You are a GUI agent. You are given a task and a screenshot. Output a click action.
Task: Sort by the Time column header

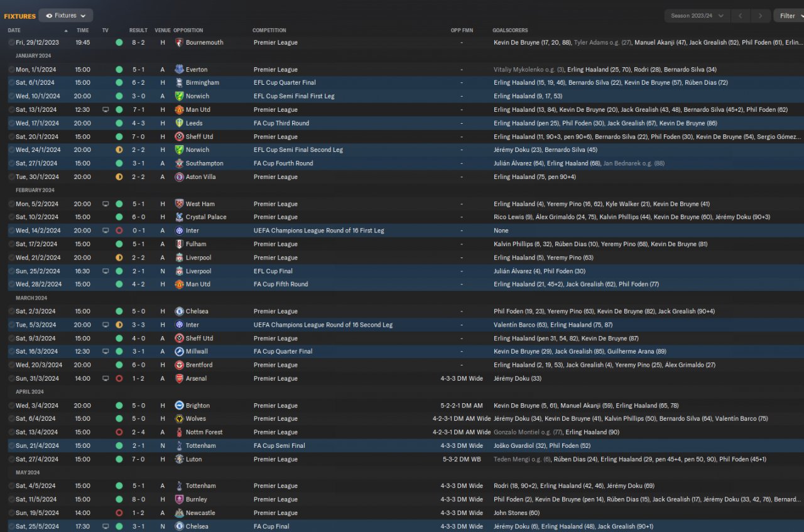[x=83, y=30]
